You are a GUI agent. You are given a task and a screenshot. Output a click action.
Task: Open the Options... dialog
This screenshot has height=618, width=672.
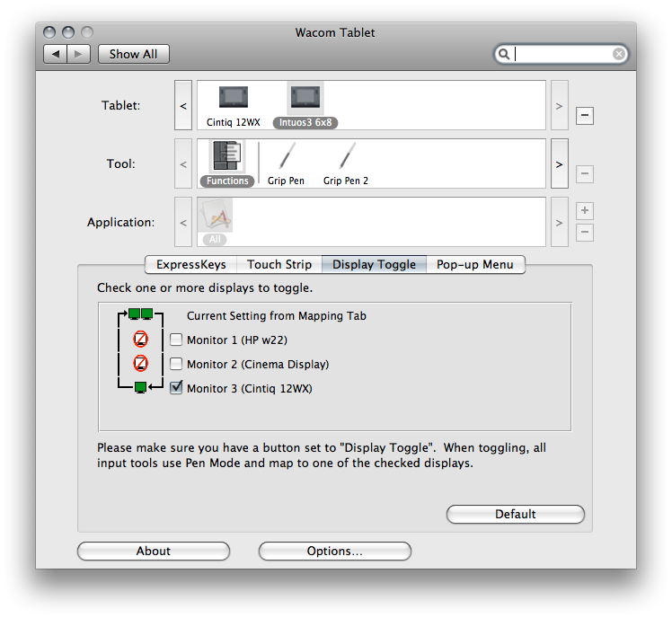[x=335, y=552]
